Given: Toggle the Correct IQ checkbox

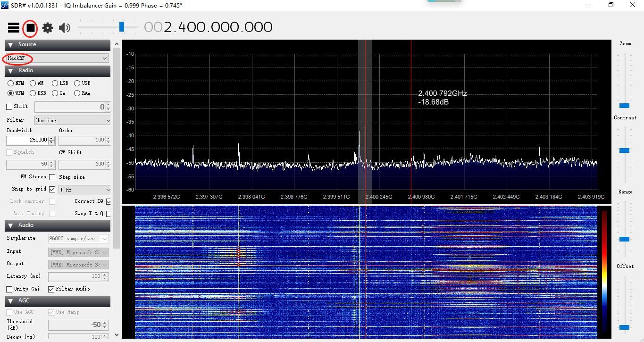Looking at the screenshot, I should coord(109,201).
